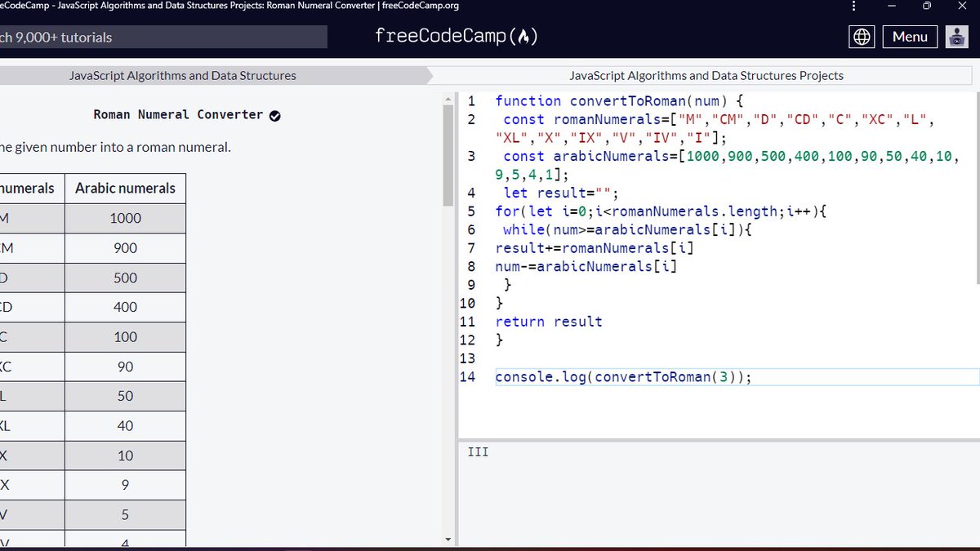Open JavaScript Algorithms and Data Structures breadcrumb
Viewport: 980px width, 551px height.
coord(183,75)
